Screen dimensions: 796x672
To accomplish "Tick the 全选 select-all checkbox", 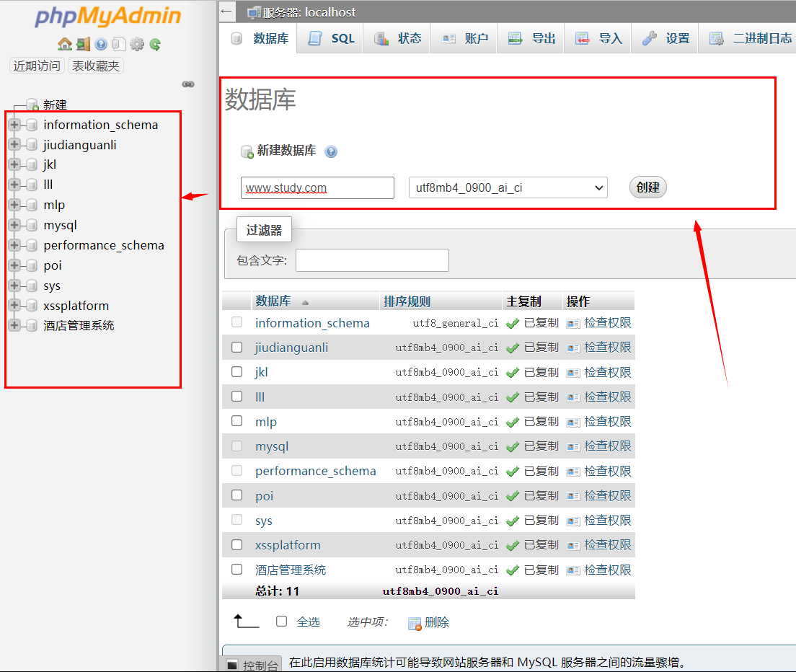I will pos(281,622).
